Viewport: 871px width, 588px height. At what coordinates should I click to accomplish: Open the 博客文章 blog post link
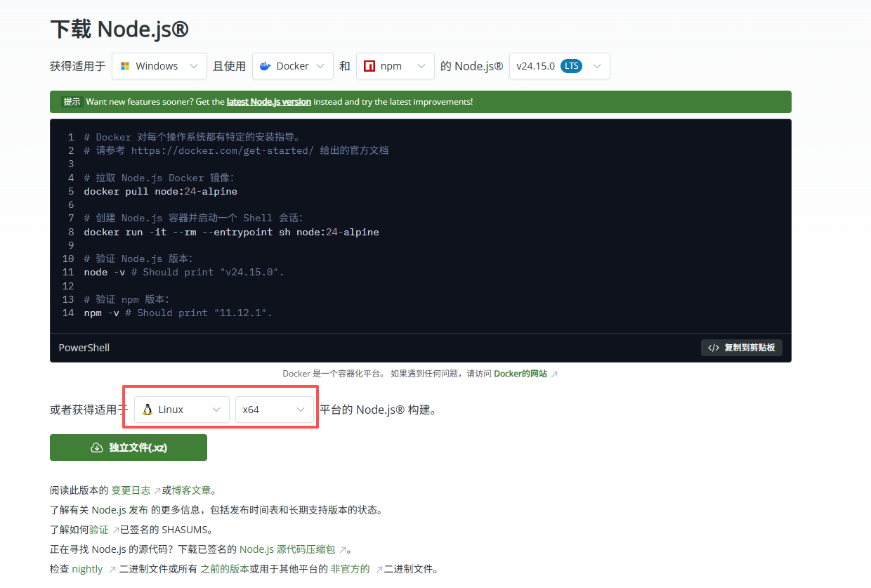click(x=192, y=490)
